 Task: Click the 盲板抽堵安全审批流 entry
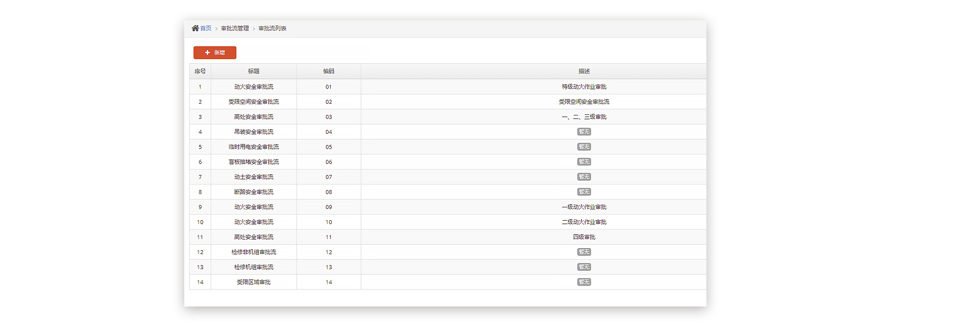click(x=254, y=162)
